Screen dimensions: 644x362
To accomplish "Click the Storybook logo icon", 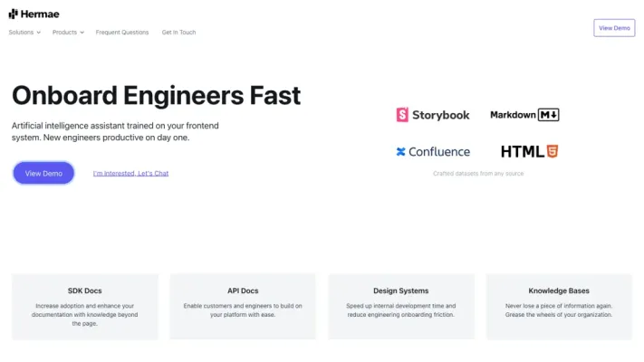I will click(x=402, y=115).
